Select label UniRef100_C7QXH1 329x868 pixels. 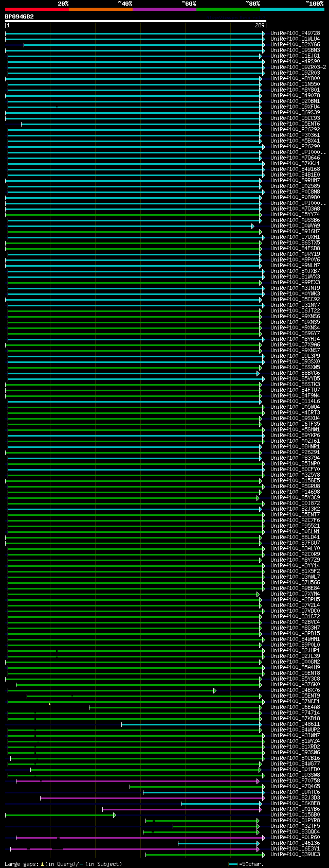(295, 237)
